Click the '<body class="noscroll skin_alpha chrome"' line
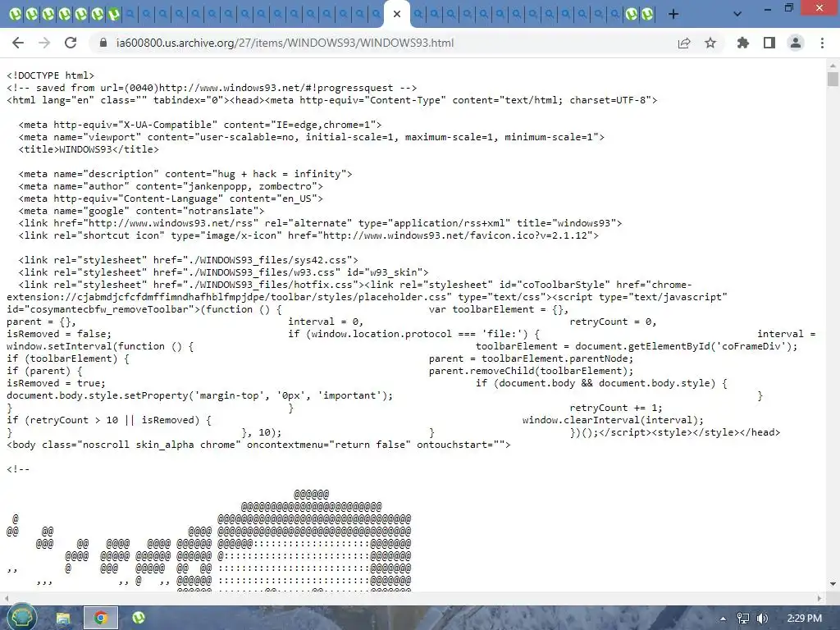This screenshot has width=840, height=630. pyautogui.click(x=258, y=445)
